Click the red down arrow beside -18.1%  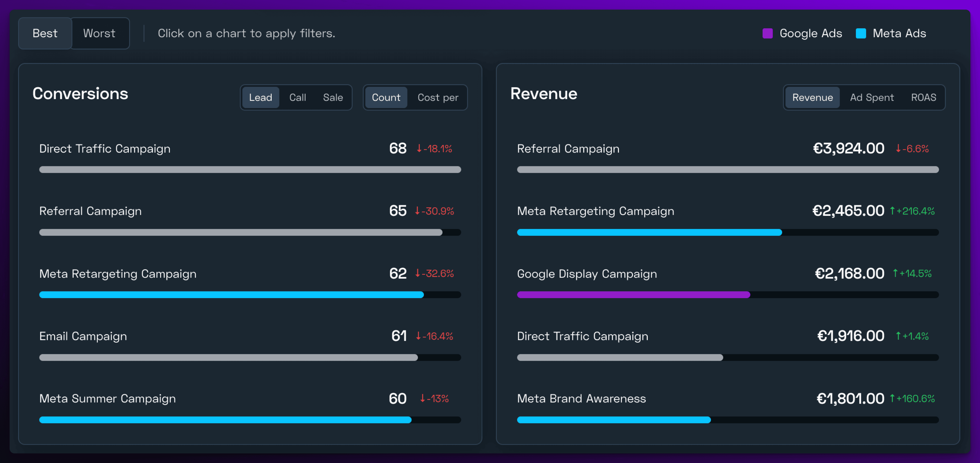point(419,149)
